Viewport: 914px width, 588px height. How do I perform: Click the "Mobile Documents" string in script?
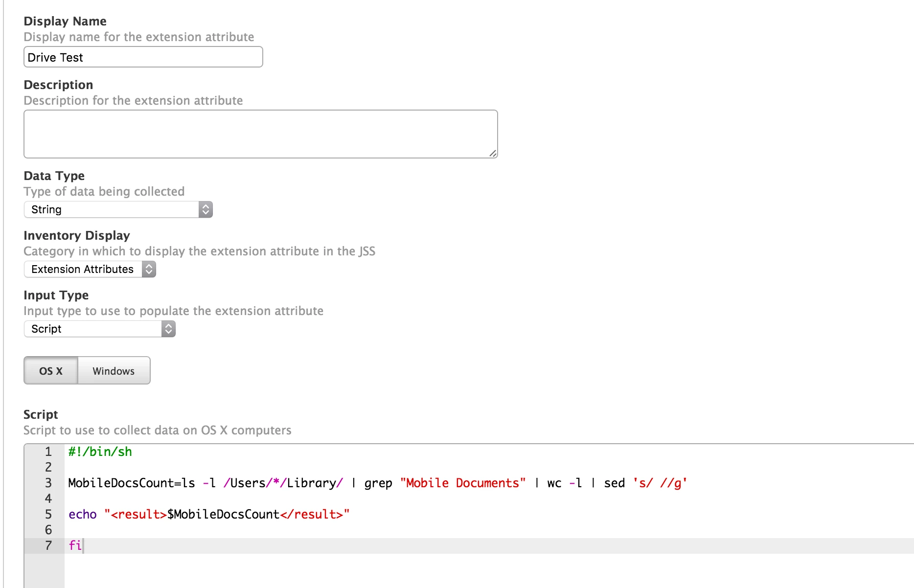pyautogui.click(x=463, y=483)
